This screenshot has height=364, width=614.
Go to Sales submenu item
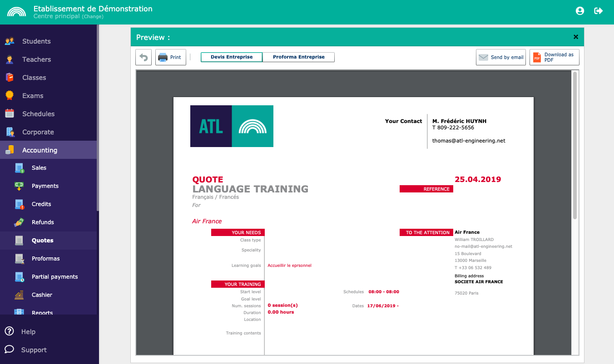pos(48,168)
